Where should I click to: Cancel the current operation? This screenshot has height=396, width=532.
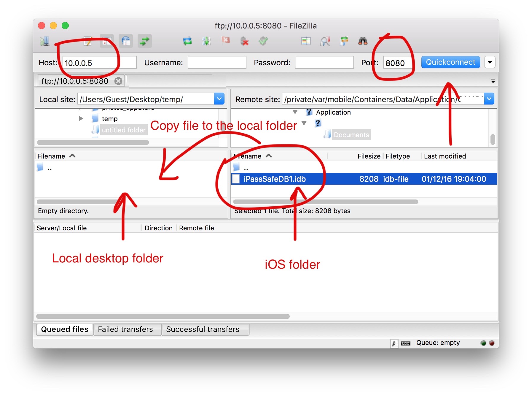coord(226,40)
